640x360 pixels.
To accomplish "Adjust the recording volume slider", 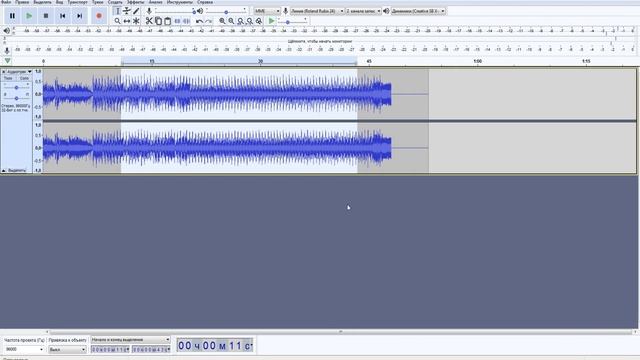I will [x=175, y=11].
